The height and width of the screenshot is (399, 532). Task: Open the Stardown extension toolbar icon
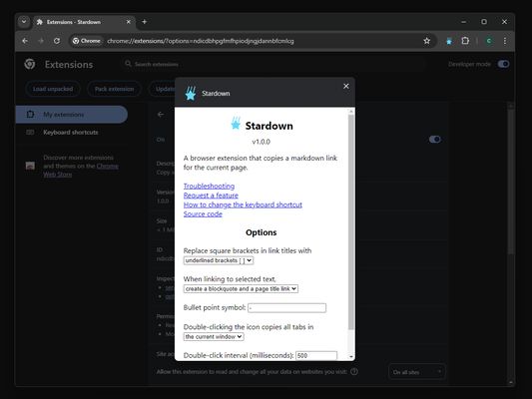pyautogui.click(x=449, y=41)
